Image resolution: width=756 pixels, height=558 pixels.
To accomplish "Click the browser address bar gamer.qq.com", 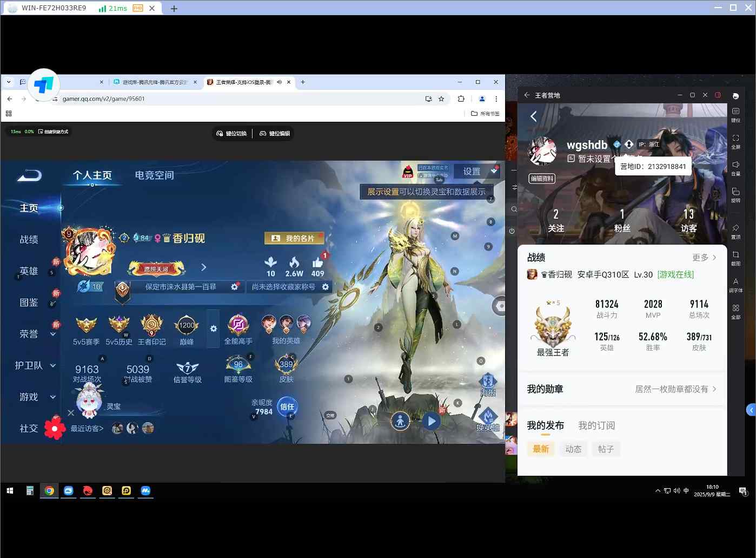I will pos(238,99).
